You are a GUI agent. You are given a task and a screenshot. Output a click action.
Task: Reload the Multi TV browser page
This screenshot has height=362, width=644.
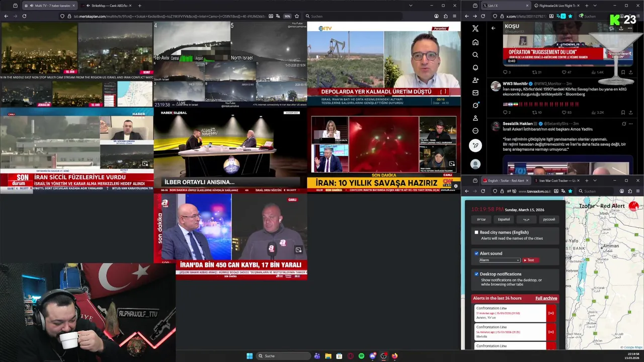click(x=24, y=16)
